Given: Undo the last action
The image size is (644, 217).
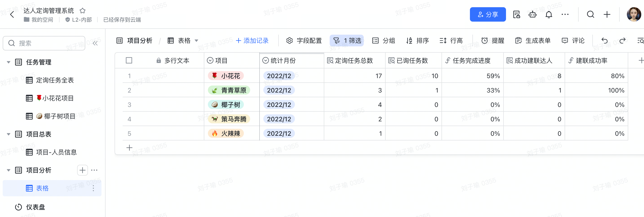Looking at the screenshot, I should tap(604, 41).
